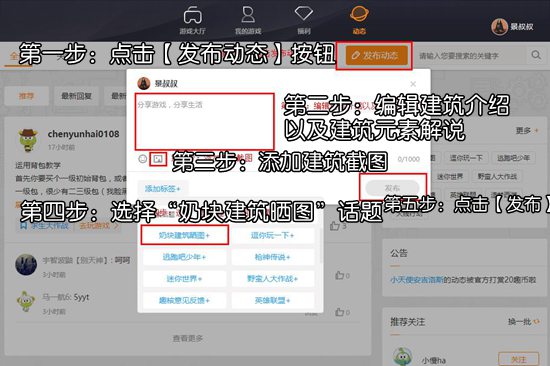Switch to the 推荐 tab

tap(27, 96)
